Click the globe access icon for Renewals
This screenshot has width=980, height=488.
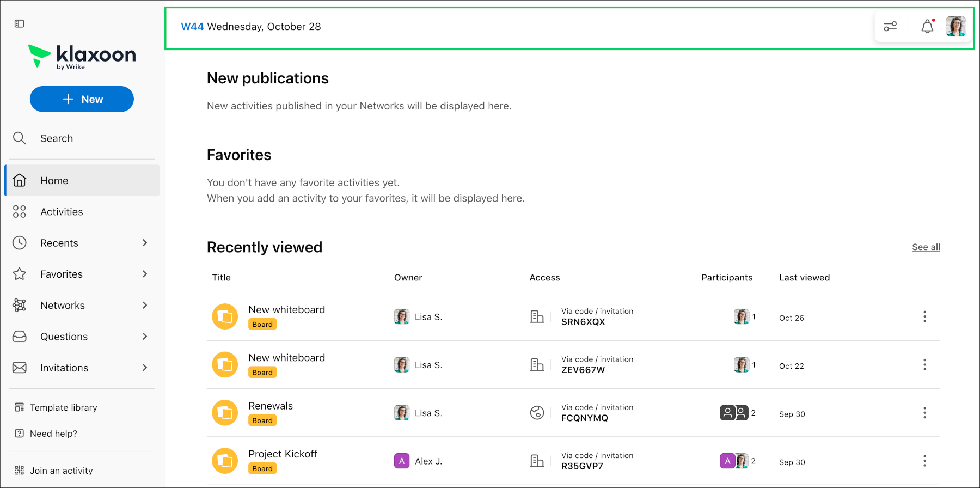click(537, 413)
